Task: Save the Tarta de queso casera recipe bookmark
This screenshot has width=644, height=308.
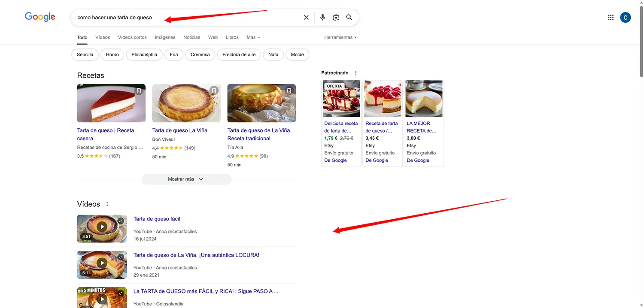Action: coord(139,91)
